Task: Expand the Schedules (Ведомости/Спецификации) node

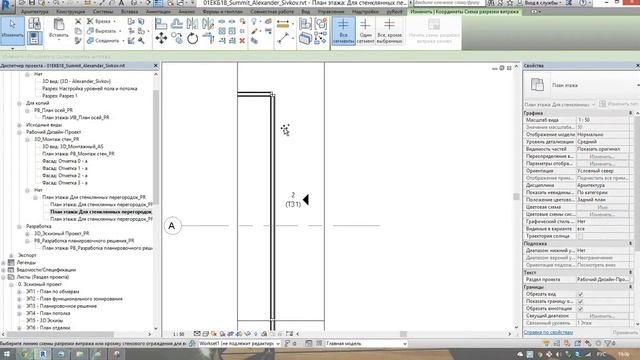Action: (x=4, y=270)
